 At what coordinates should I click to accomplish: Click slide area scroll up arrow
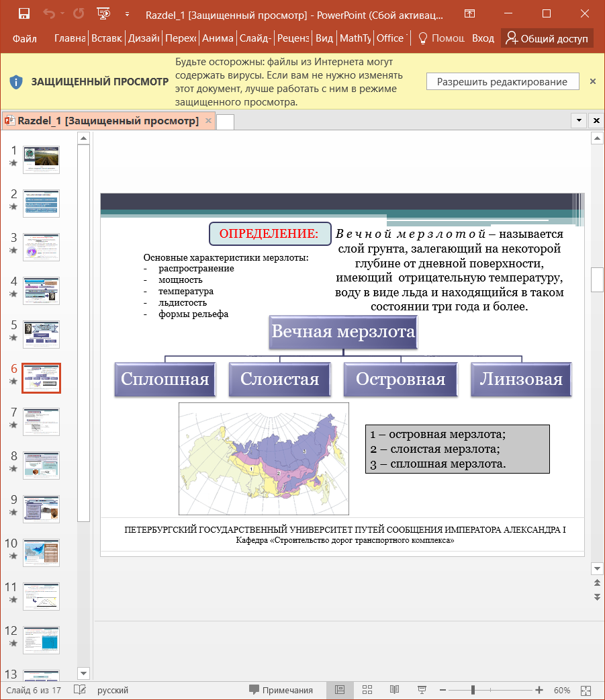597,138
